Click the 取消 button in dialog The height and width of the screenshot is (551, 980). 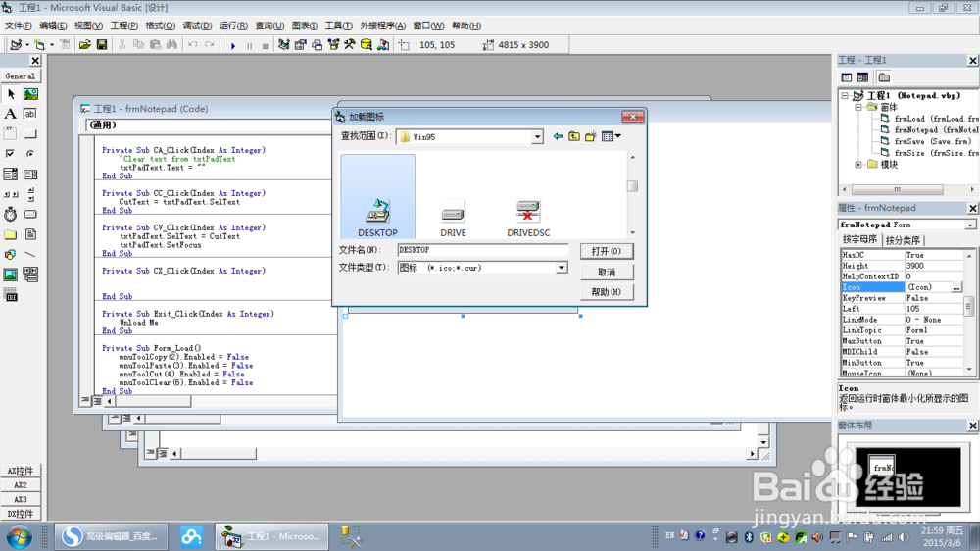click(x=607, y=272)
